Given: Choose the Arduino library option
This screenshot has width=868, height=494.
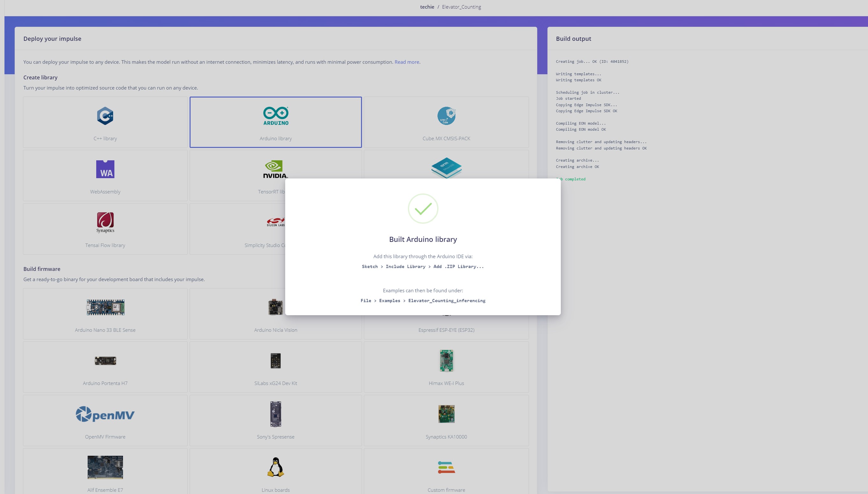Looking at the screenshot, I should [x=275, y=122].
